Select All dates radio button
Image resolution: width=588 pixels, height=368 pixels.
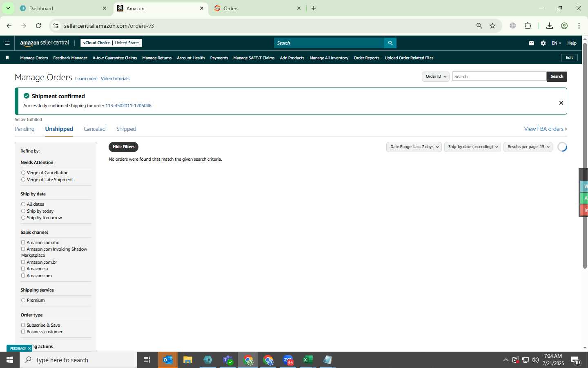[x=23, y=204]
